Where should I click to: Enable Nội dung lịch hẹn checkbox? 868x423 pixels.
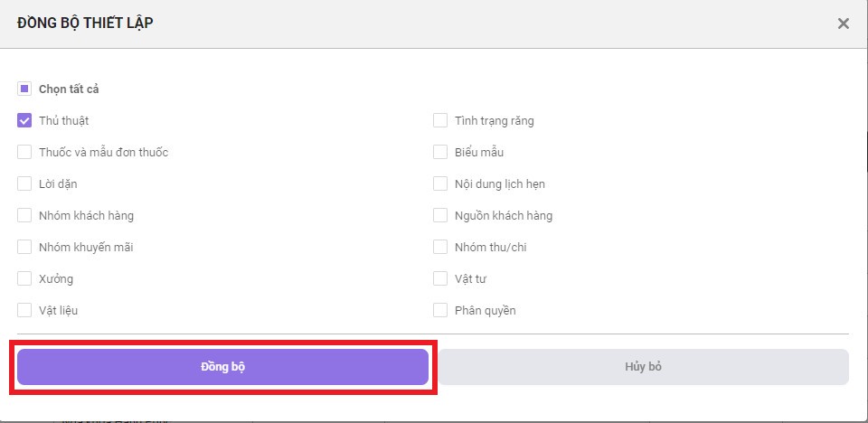(x=440, y=183)
